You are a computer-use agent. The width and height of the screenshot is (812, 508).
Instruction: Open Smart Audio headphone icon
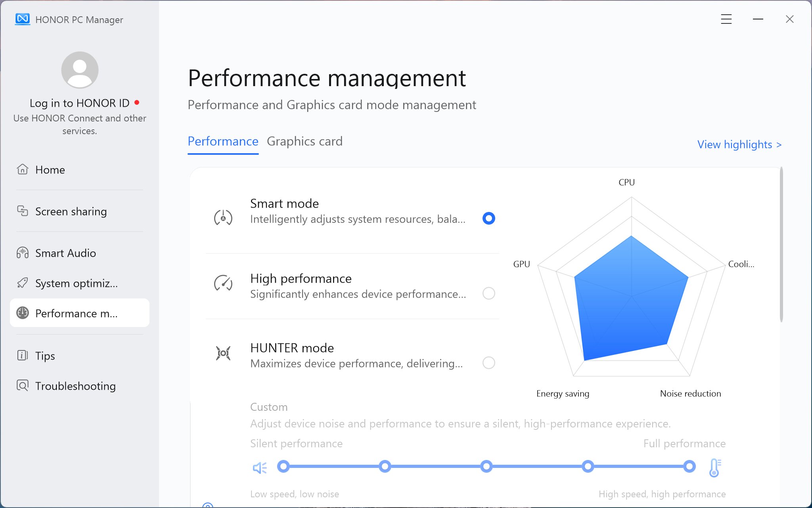(23, 253)
